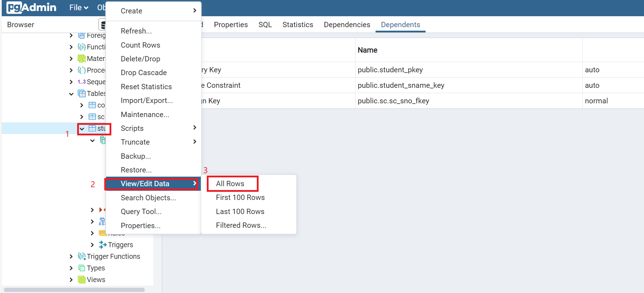
Task: Select the public.student_pkey cell
Action: click(x=469, y=70)
